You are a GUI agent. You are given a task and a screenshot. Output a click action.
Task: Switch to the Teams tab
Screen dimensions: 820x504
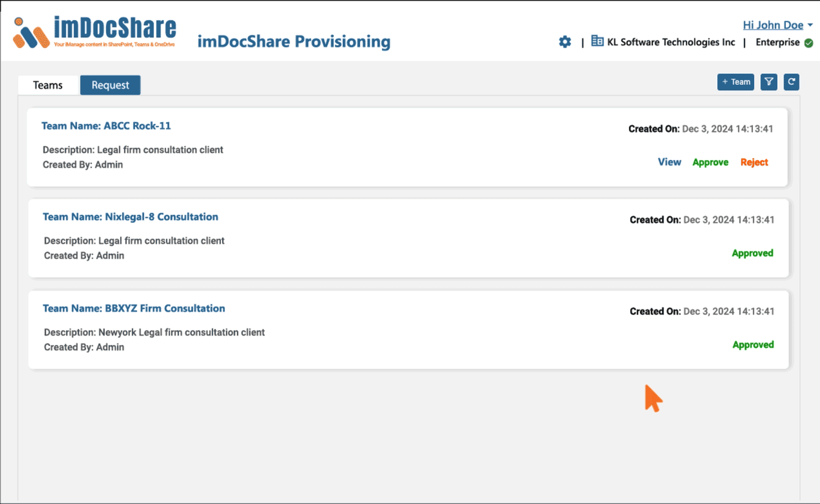click(x=48, y=85)
